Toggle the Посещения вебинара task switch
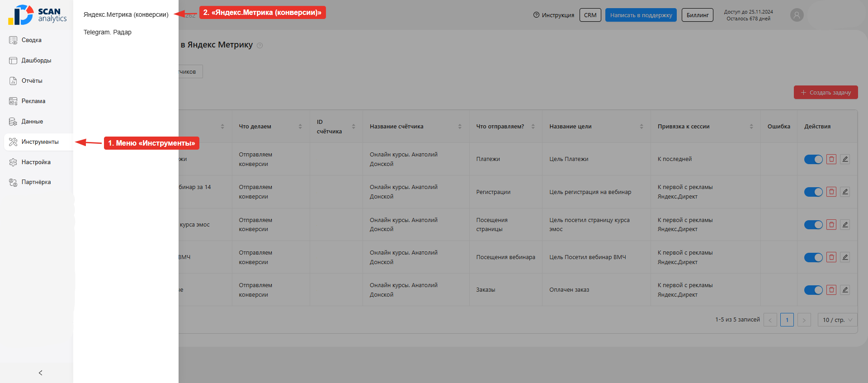The width and height of the screenshot is (868, 383). click(x=813, y=257)
